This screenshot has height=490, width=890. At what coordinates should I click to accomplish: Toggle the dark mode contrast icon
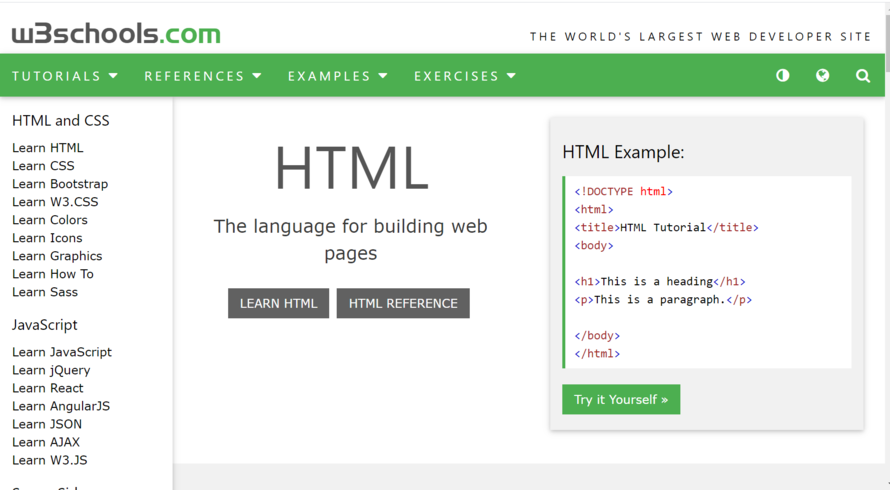pyautogui.click(x=783, y=76)
